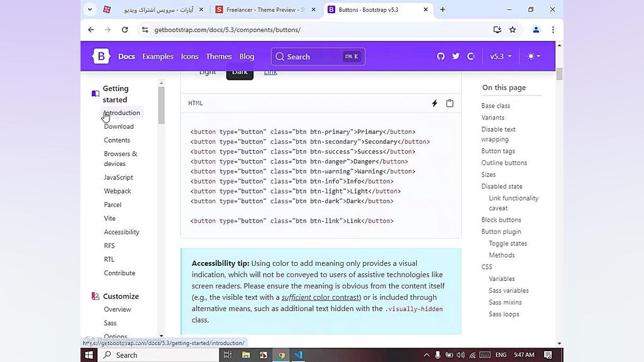Open Examples in the Bootstrap navbar
Screen dimensions: 644x362
tap(158, 57)
